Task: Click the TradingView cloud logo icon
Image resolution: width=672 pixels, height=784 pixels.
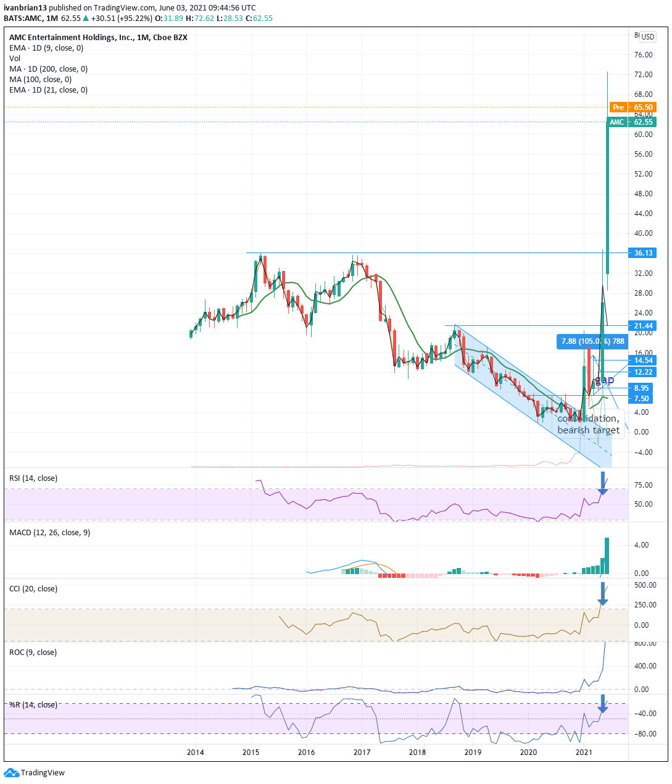Action: tap(11, 772)
